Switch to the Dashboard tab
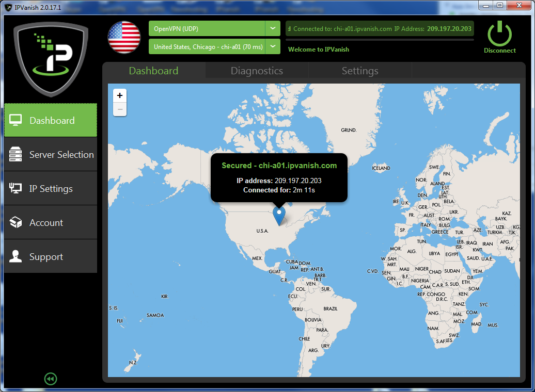The height and width of the screenshot is (392, 535). [x=153, y=71]
